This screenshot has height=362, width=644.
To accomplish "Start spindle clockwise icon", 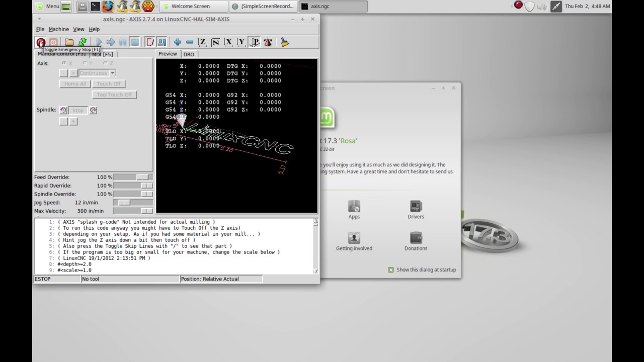I will click(93, 110).
